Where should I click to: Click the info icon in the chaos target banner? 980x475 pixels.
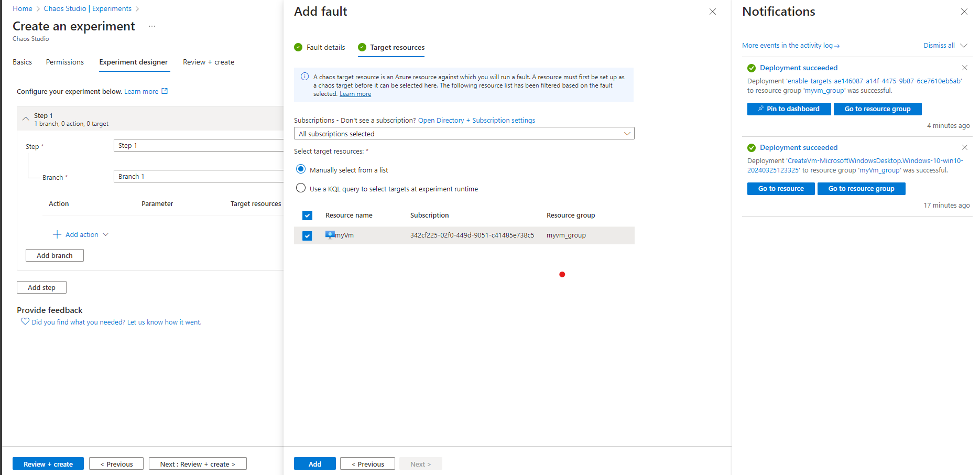(x=304, y=77)
